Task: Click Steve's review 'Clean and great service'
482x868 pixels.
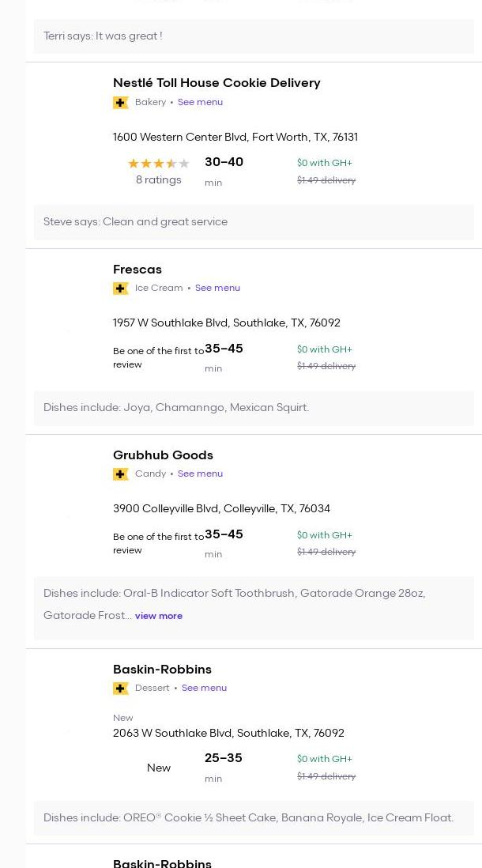Action: click(135, 222)
